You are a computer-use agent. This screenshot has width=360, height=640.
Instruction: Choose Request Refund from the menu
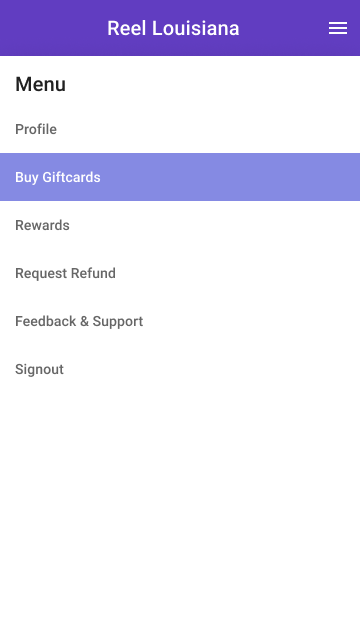pos(180,273)
